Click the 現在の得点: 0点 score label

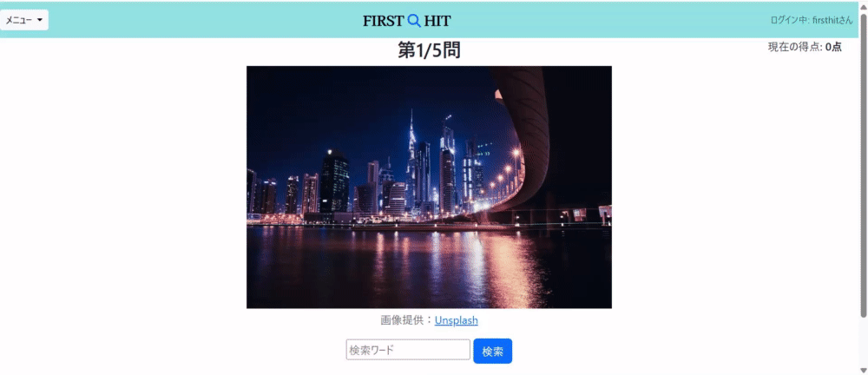pos(805,47)
